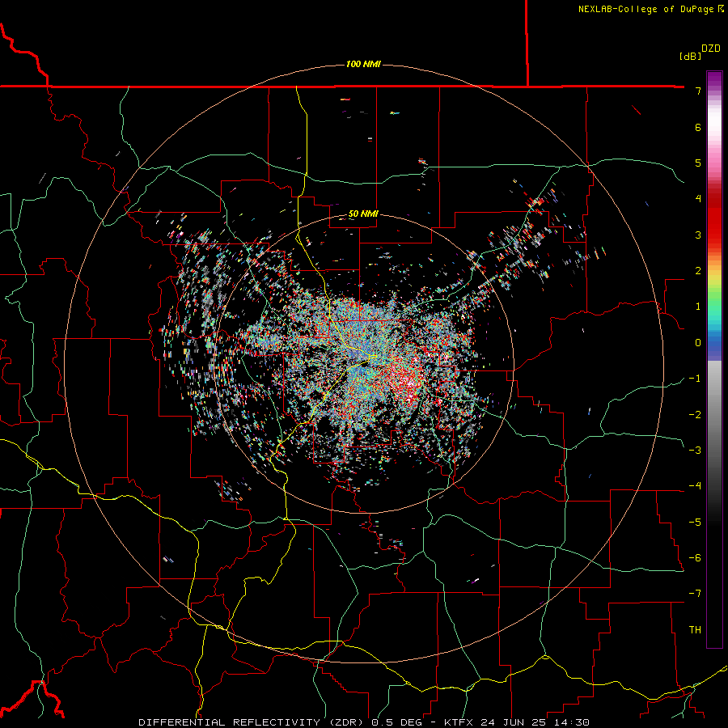728x728 pixels.
Task: Click the -7 value on the color scale
Action: (695, 594)
